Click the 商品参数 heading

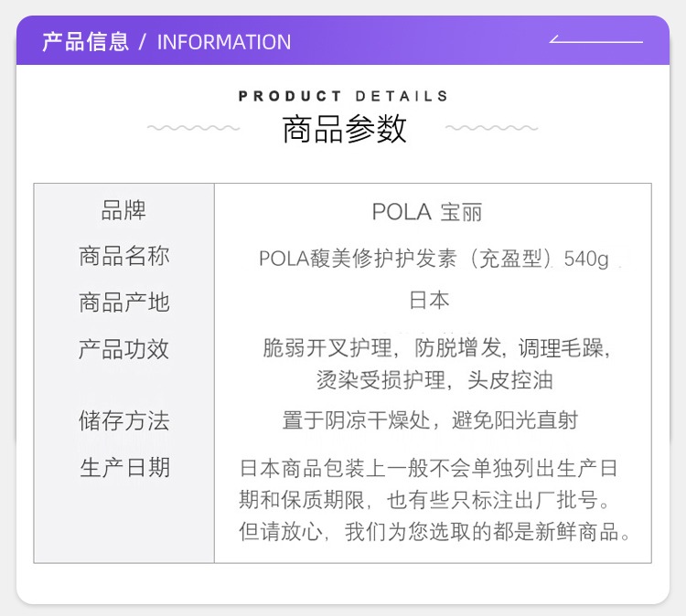tap(344, 129)
